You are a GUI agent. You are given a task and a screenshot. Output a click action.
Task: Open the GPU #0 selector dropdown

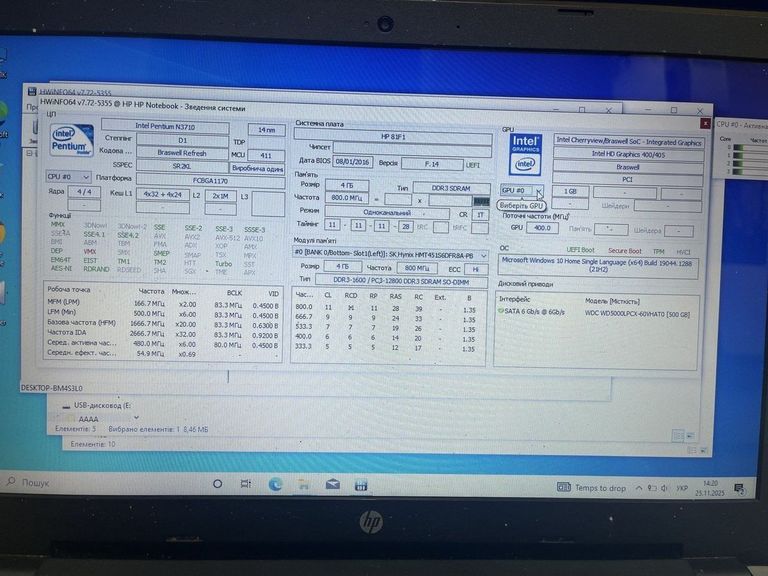point(522,190)
